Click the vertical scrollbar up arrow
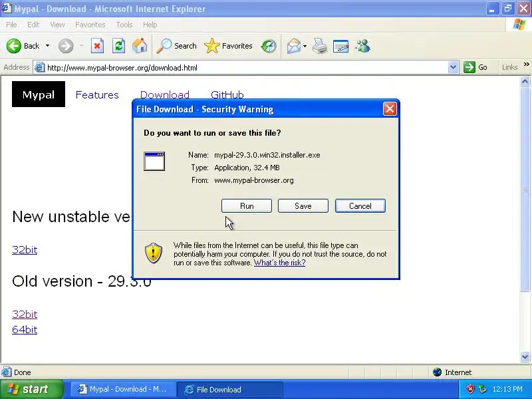The height and width of the screenshot is (399, 532). [x=525, y=81]
